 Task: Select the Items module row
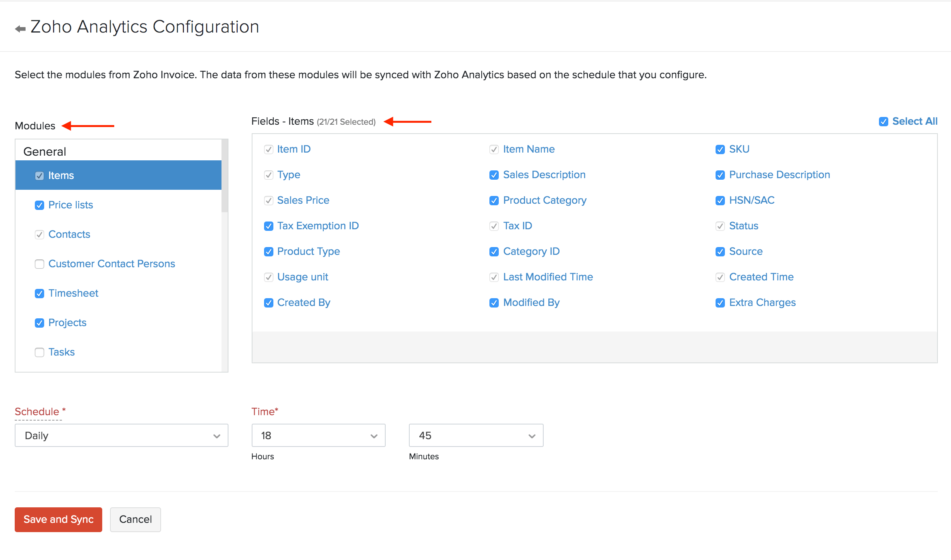pos(118,175)
